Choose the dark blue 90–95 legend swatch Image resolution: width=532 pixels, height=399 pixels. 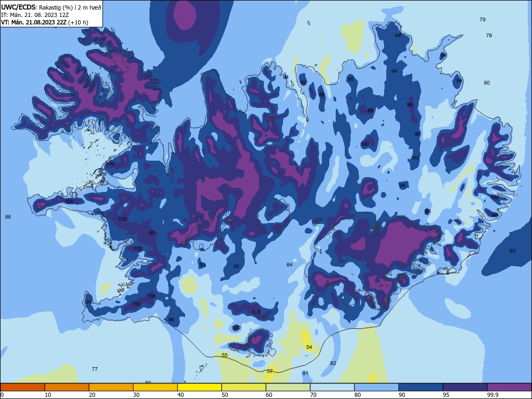point(421,387)
